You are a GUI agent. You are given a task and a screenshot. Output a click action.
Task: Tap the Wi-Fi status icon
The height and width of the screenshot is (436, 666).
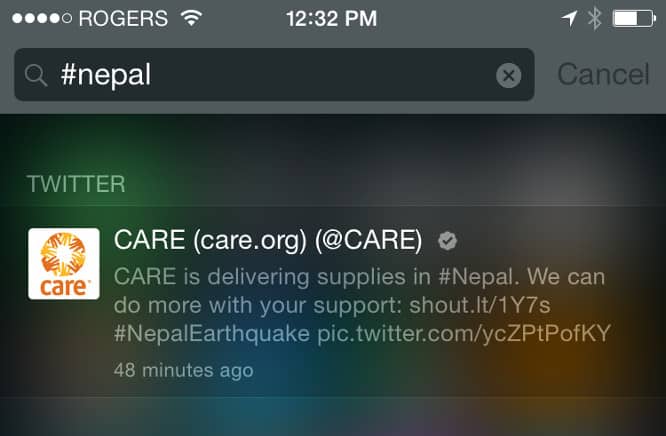click(192, 18)
